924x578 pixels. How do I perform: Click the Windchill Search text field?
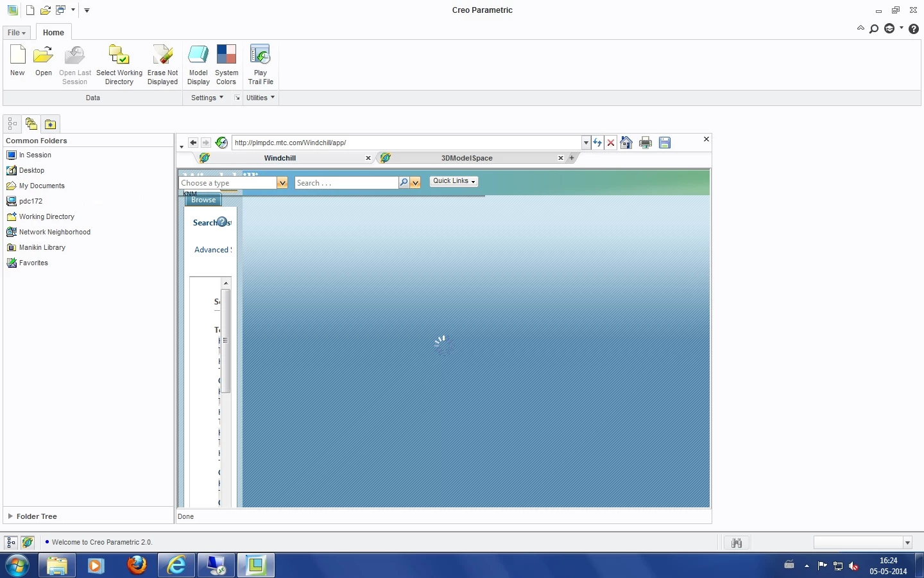click(x=346, y=183)
